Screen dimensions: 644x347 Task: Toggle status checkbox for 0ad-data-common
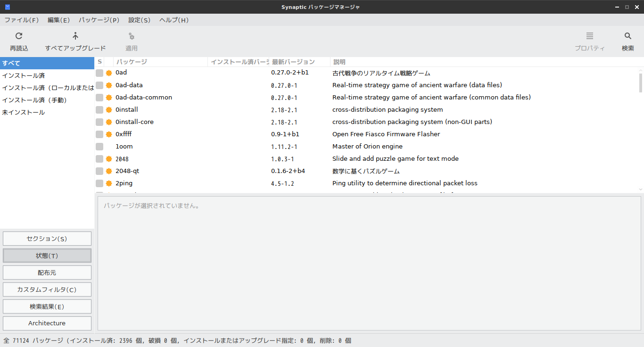point(99,98)
